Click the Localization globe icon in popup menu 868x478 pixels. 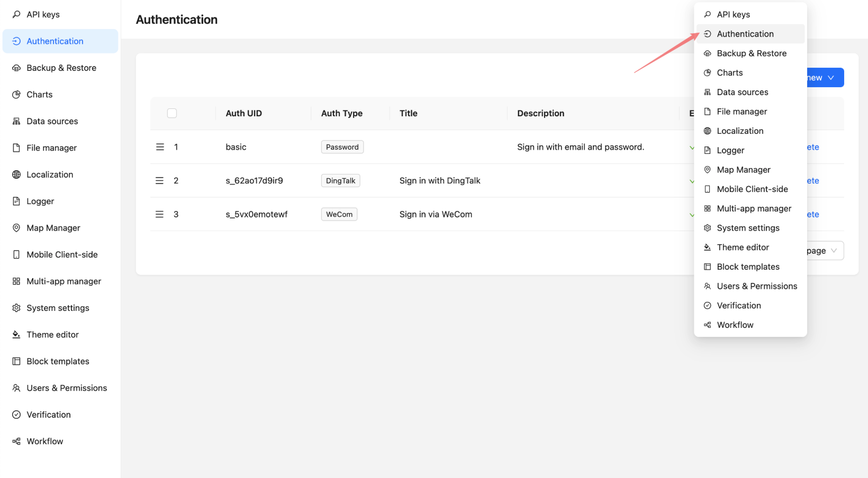tap(707, 131)
